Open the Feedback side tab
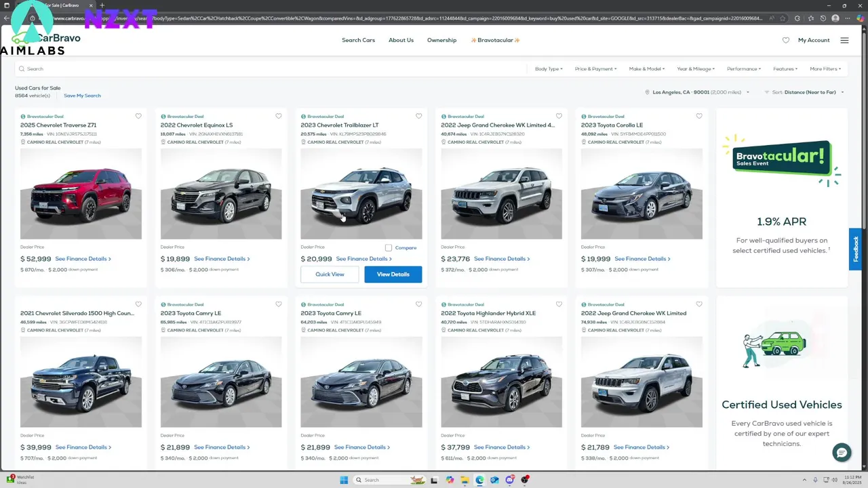This screenshot has width=868, height=488. [856, 249]
